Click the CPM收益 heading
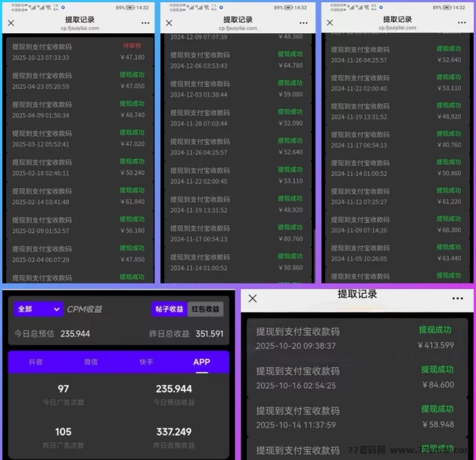The width and height of the screenshot is (476, 460). point(84,309)
